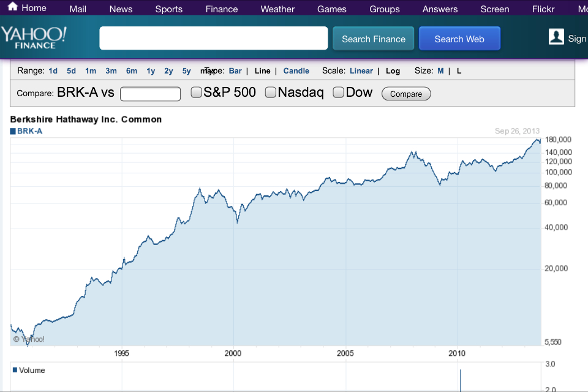
Task: Click the 2005 year axis label
Action: (345, 353)
